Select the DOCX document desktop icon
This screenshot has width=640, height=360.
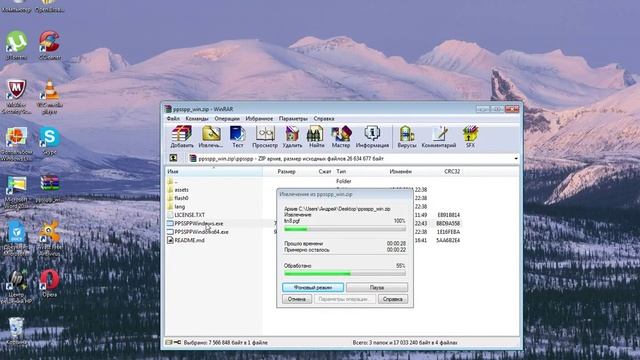pos(16,238)
